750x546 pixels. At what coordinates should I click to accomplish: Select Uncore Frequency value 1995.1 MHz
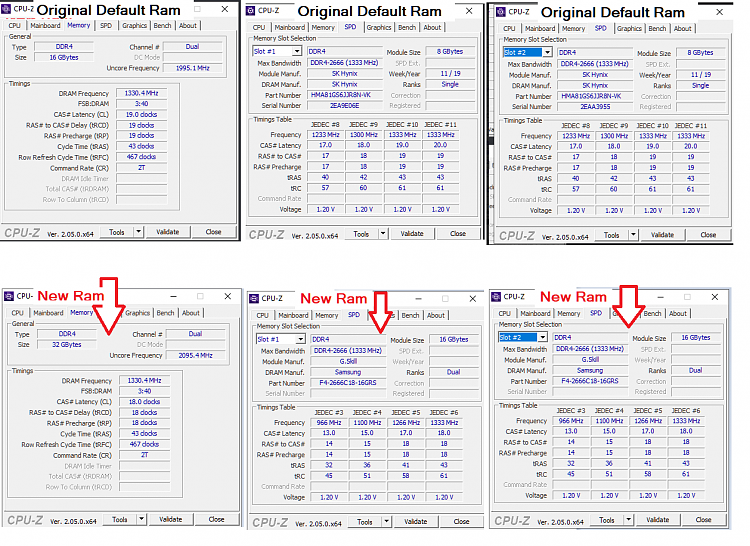pos(192,68)
